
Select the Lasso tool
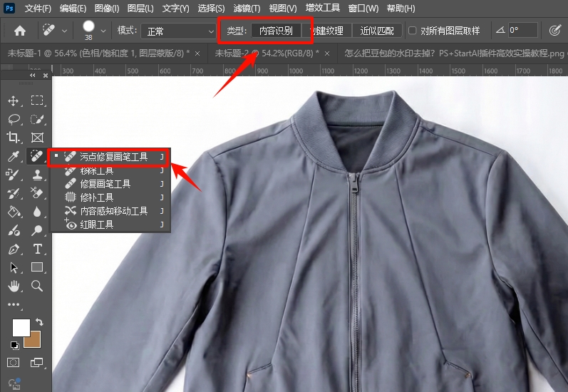14,119
